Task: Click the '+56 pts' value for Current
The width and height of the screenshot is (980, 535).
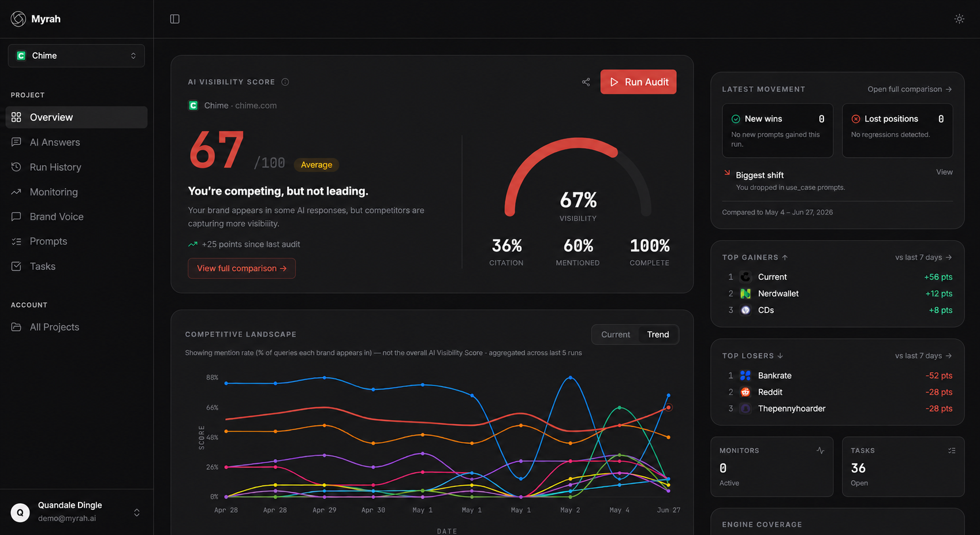Action: [938, 277]
